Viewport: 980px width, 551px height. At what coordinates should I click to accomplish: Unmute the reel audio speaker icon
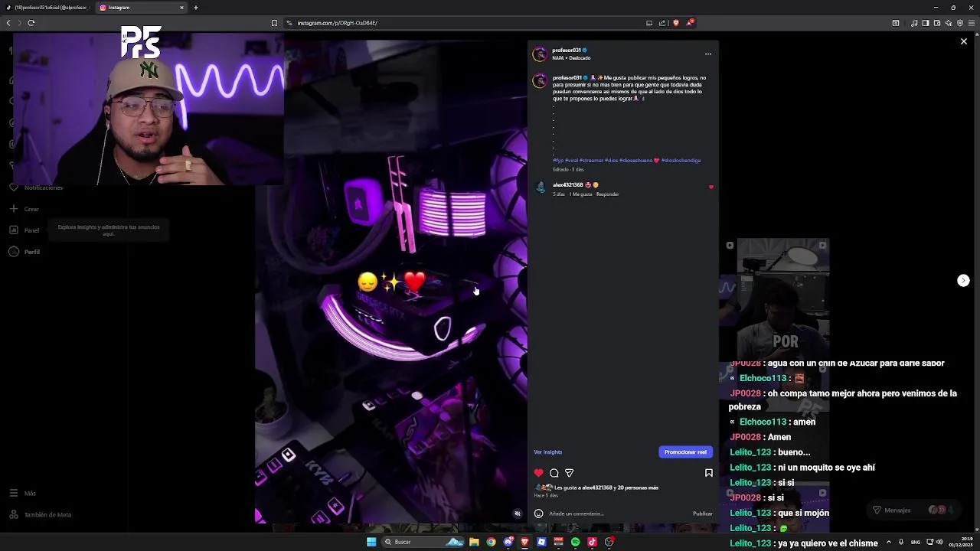(518, 514)
